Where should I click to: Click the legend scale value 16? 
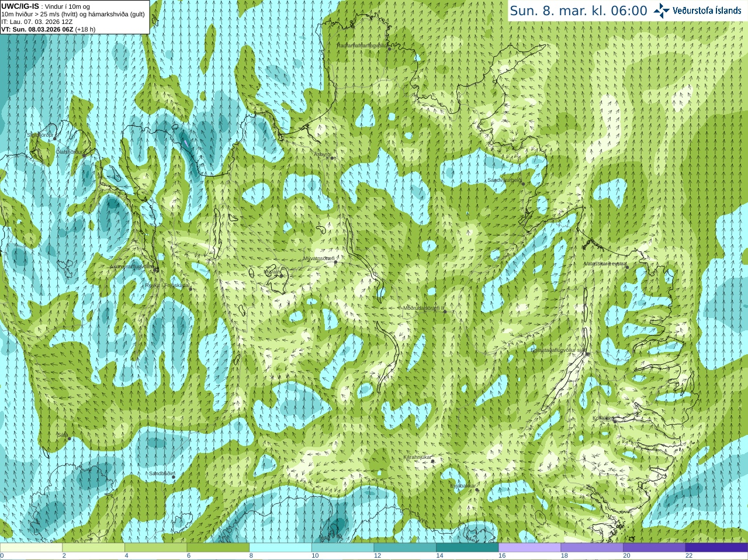[502, 556]
